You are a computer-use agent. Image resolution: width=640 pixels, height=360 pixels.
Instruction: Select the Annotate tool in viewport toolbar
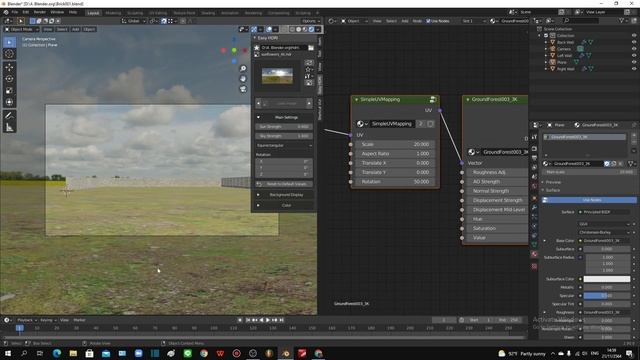coord(9,116)
